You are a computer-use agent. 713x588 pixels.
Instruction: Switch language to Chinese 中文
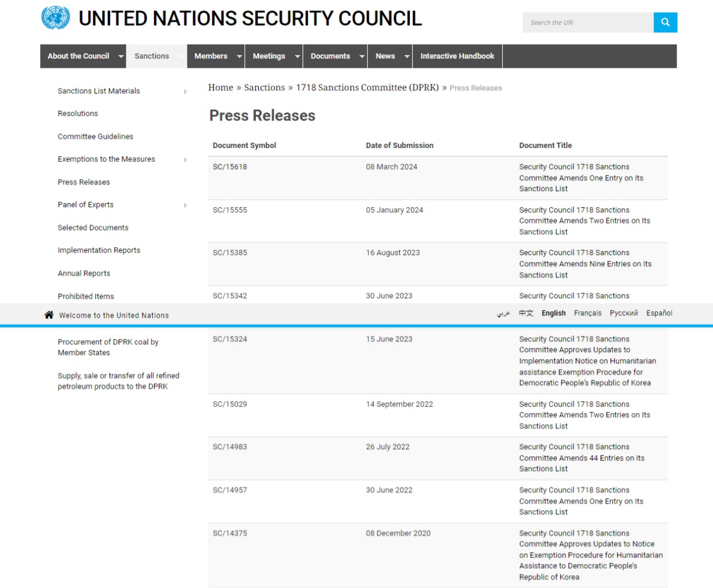[x=525, y=313]
